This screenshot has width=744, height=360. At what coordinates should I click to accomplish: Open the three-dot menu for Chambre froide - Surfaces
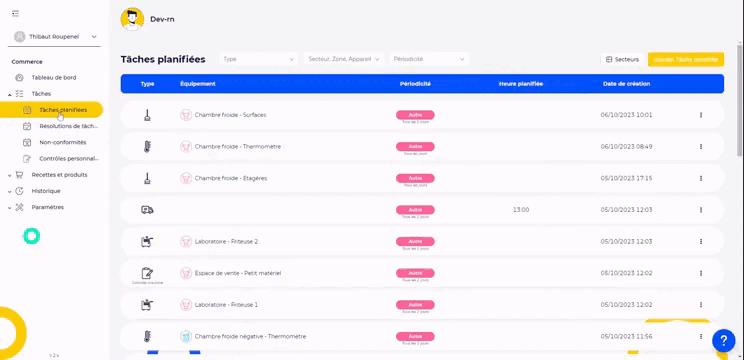[x=701, y=115]
